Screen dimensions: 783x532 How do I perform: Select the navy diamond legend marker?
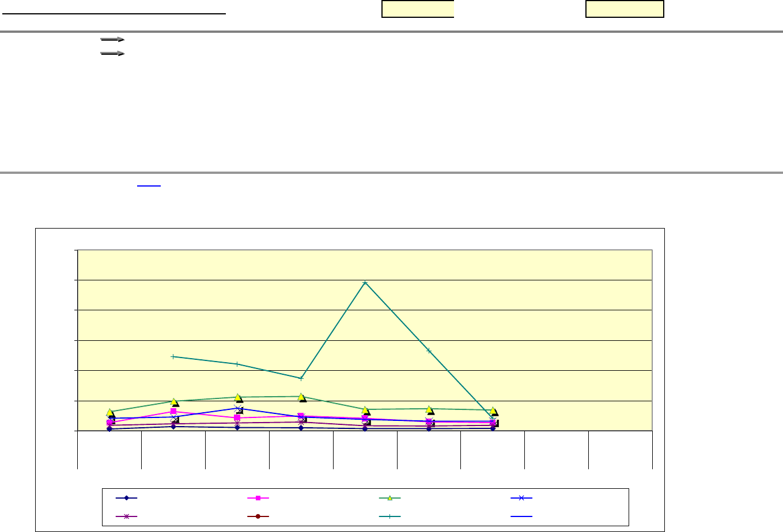[127, 497]
